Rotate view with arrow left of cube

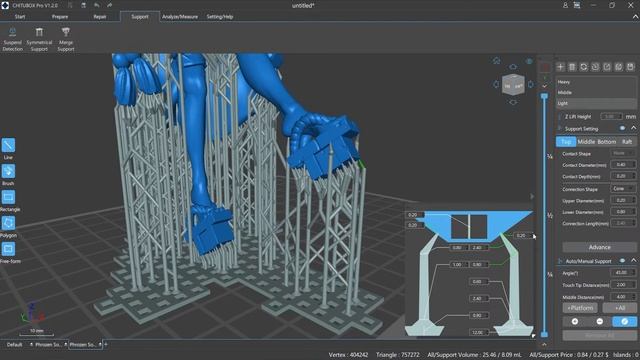tap(496, 84)
